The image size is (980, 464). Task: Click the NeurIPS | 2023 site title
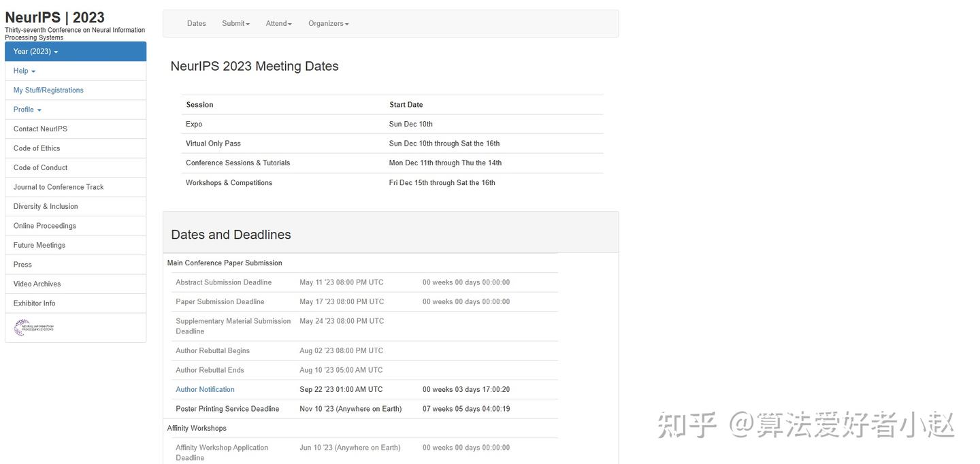[55, 17]
